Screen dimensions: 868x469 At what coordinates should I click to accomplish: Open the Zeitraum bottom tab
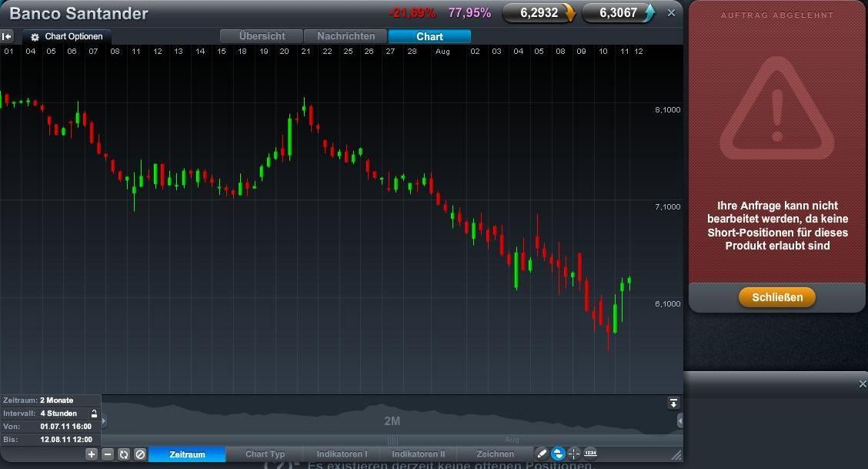(x=187, y=454)
